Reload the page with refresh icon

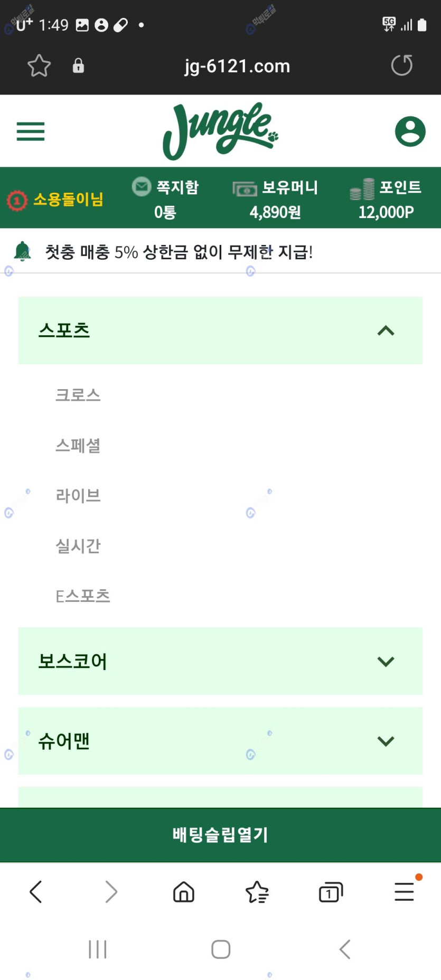click(401, 65)
